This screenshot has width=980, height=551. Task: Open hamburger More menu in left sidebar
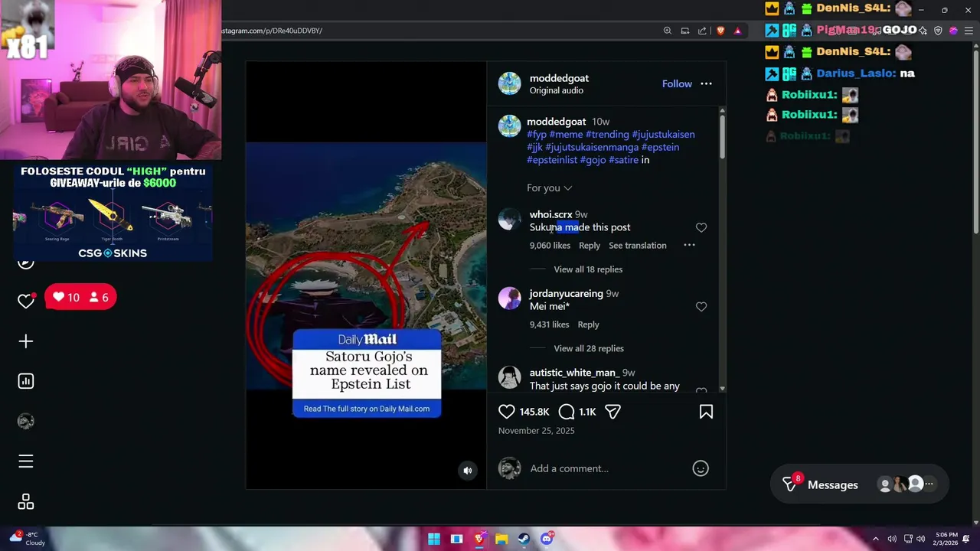click(26, 461)
